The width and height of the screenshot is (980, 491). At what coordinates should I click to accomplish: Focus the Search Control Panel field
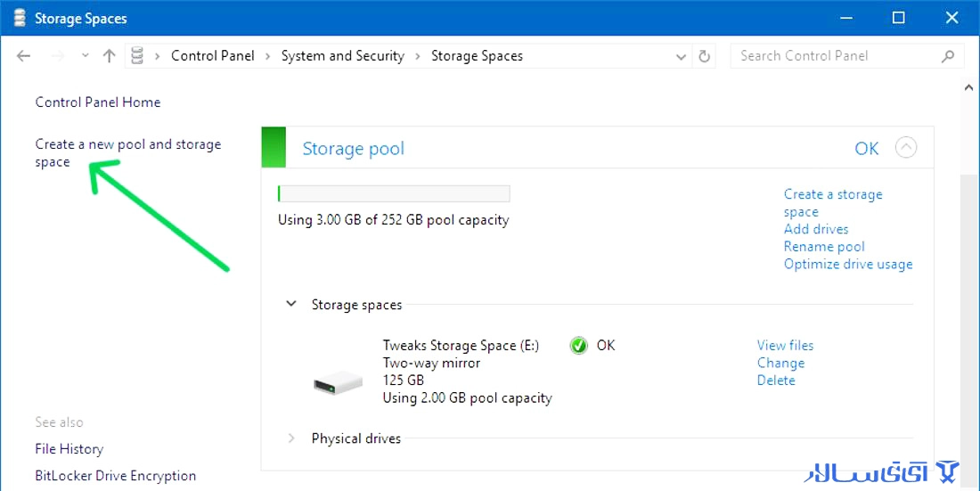point(835,55)
